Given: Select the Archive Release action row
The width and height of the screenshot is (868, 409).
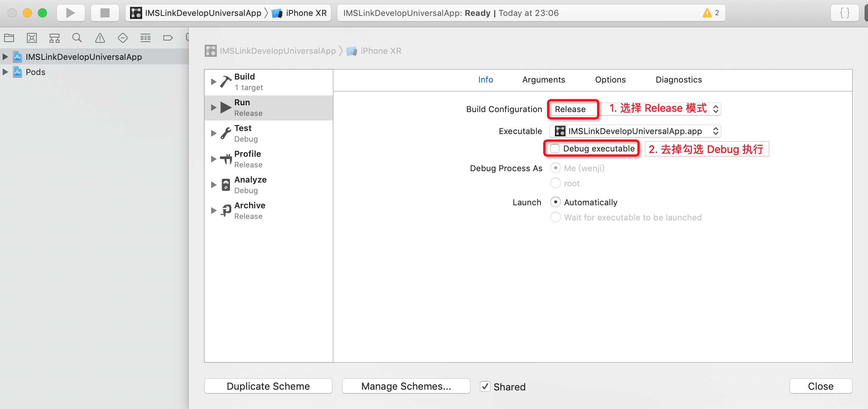Looking at the screenshot, I should pyautogui.click(x=269, y=211).
